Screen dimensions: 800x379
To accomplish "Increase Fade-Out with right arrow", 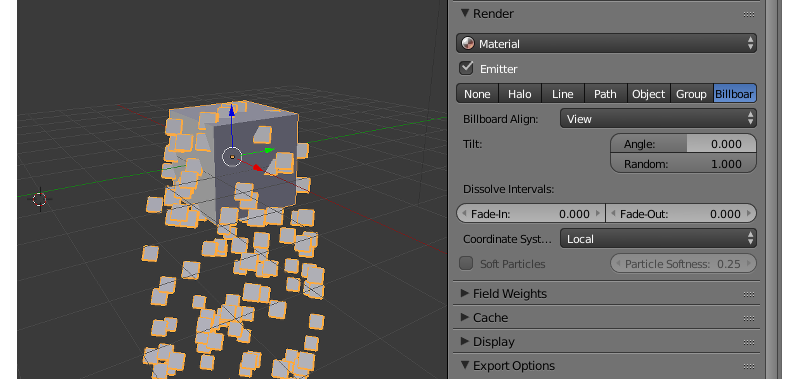I will (749, 214).
